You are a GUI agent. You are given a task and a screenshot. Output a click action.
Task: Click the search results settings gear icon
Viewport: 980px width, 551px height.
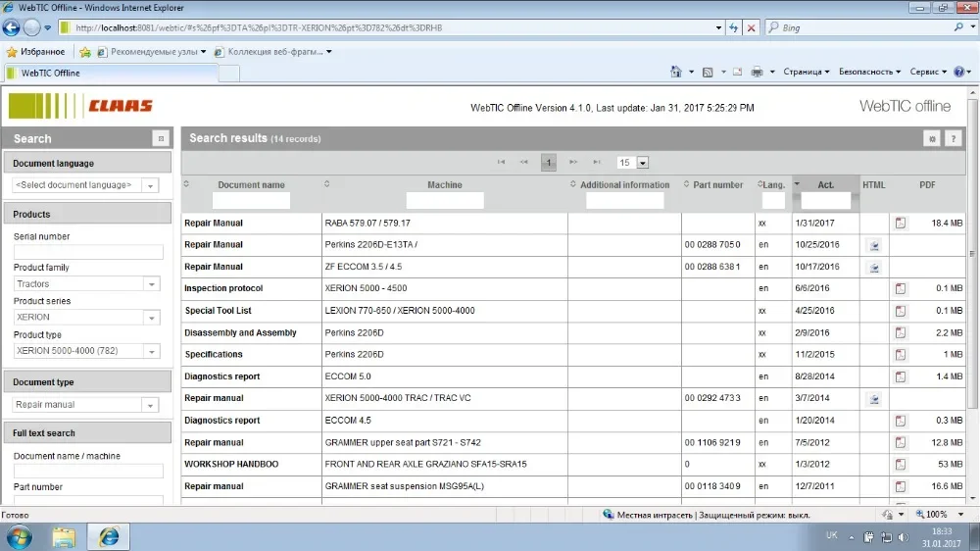point(932,139)
